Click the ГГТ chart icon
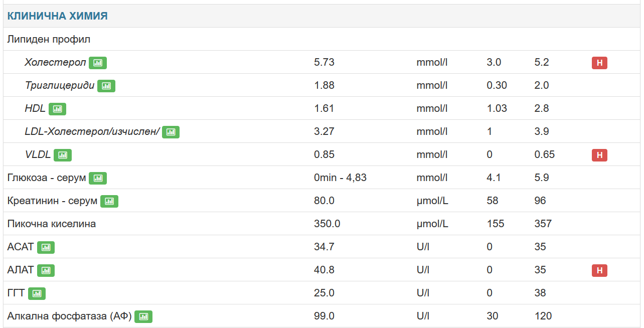Viewport: 644px width, 328px height. [x=37, y=293]
